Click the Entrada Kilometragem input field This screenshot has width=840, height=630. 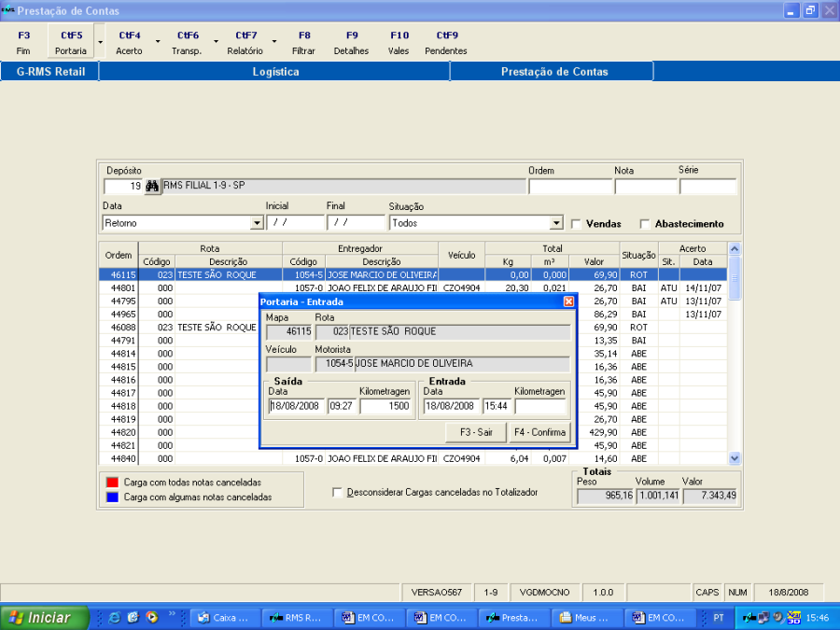click(x=540, y=406)
